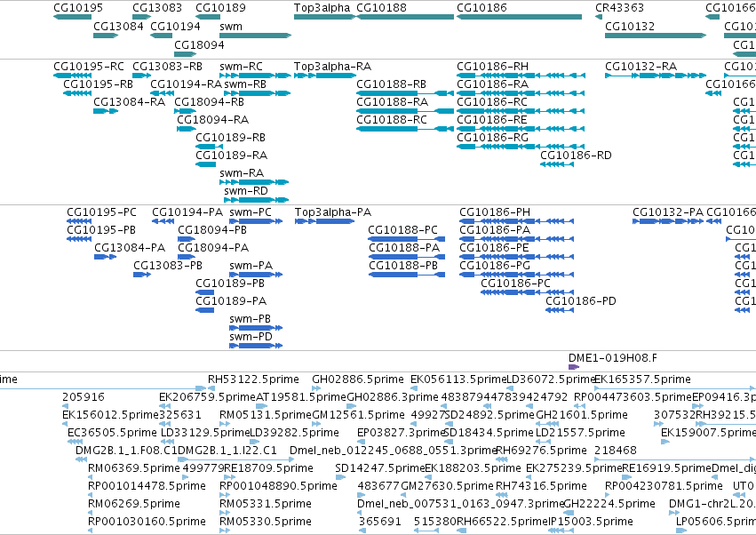Click transcript CG10132-RA

[x=656, y=76]
